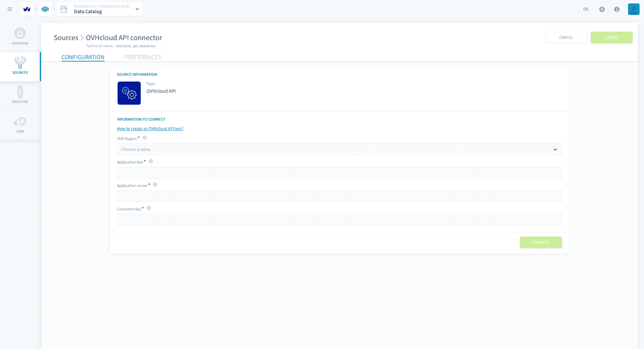Open 'How to create an OVHcloud API key?' link
Image resolution: width=644 pixels, height=349 pixels.
150,129
